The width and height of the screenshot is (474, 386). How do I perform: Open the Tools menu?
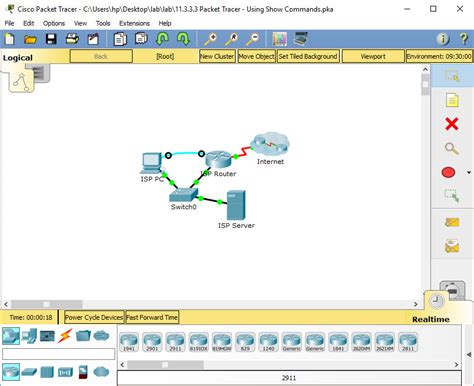(103, 23)
